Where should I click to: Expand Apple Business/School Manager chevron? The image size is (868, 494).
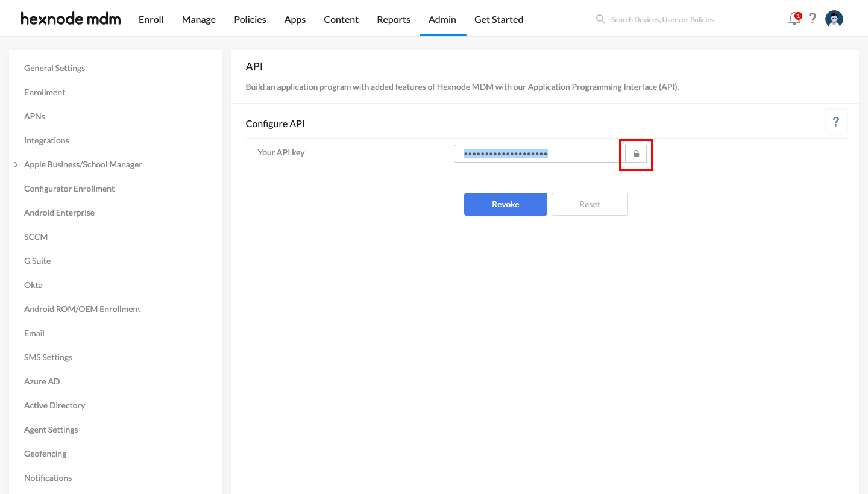pyautogui.click(x=16, y=164)
